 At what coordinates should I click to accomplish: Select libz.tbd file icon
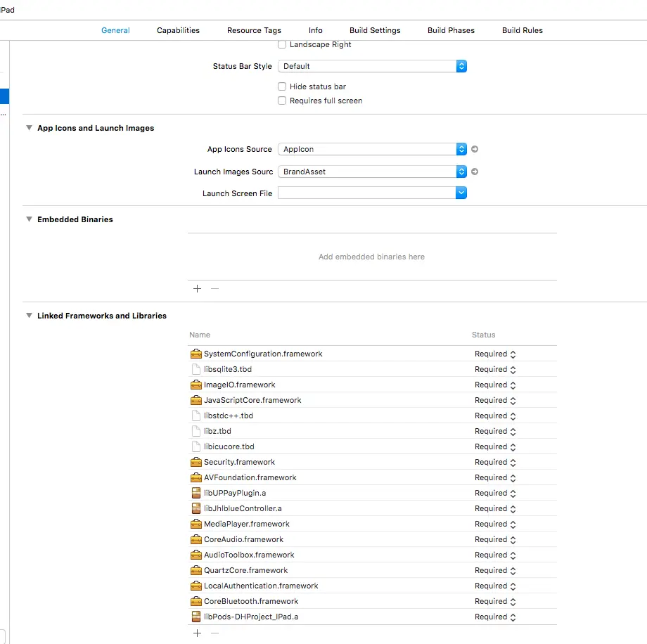coord(196,431)
